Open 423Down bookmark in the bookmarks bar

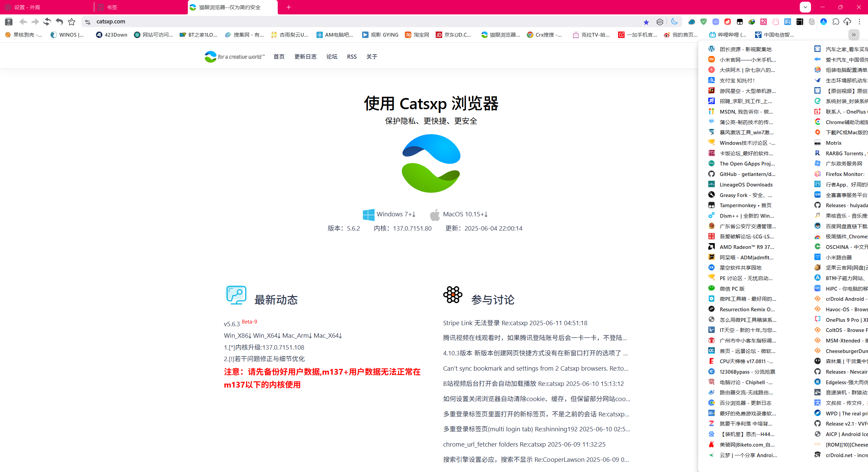pyautogui.click(x=112, y=35)
